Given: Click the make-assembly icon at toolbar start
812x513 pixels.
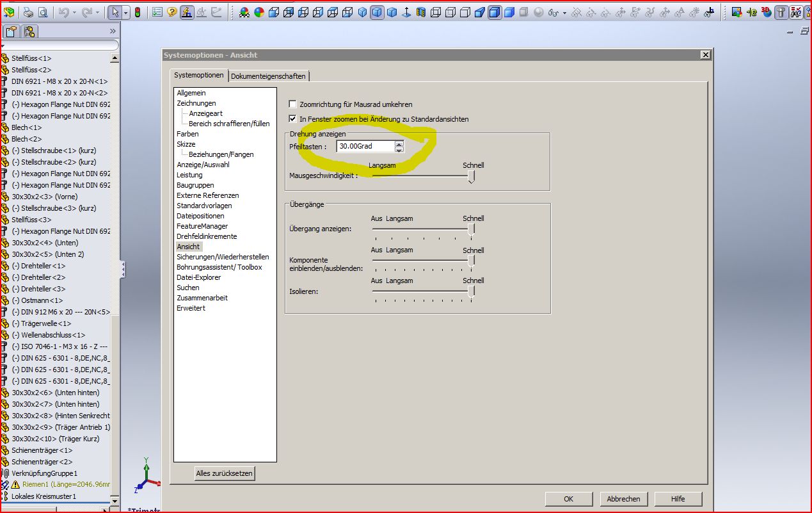Looking at the screenshot, I should [x=9, y=12].
